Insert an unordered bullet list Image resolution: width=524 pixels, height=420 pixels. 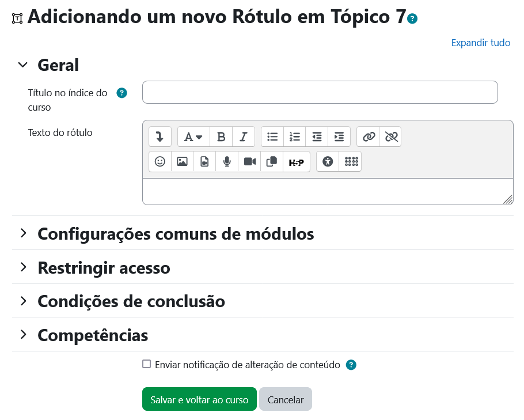click(x=272, y=137)
